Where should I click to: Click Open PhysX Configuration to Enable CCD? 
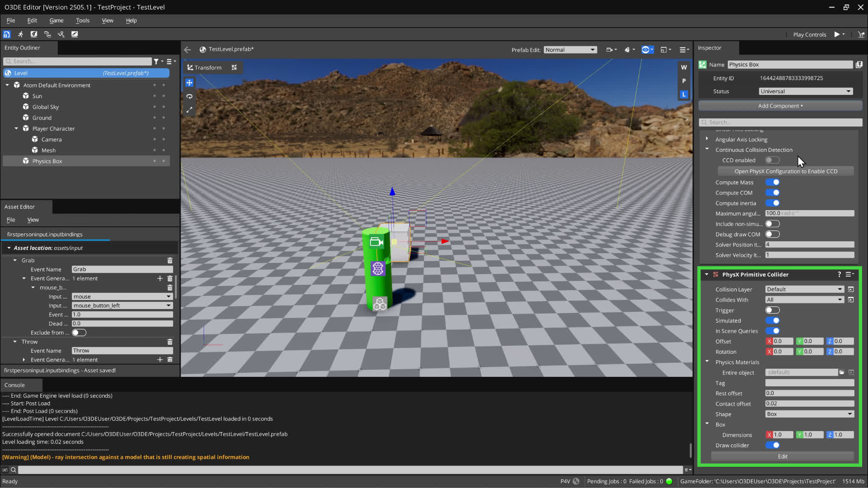[786, 172]
